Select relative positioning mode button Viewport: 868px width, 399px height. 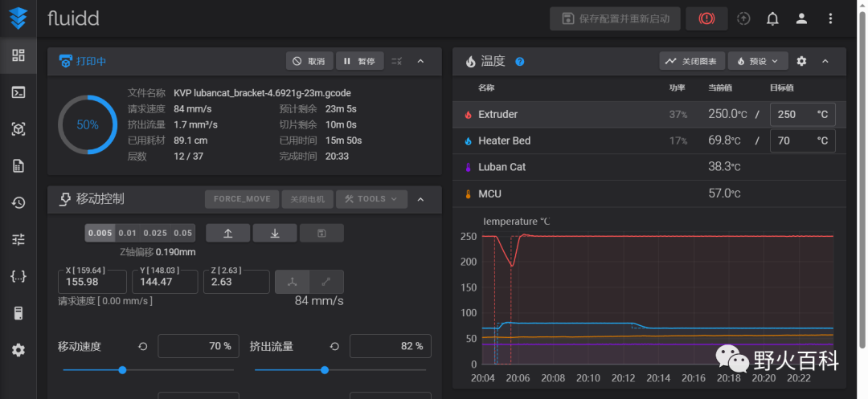pos(326,282)
